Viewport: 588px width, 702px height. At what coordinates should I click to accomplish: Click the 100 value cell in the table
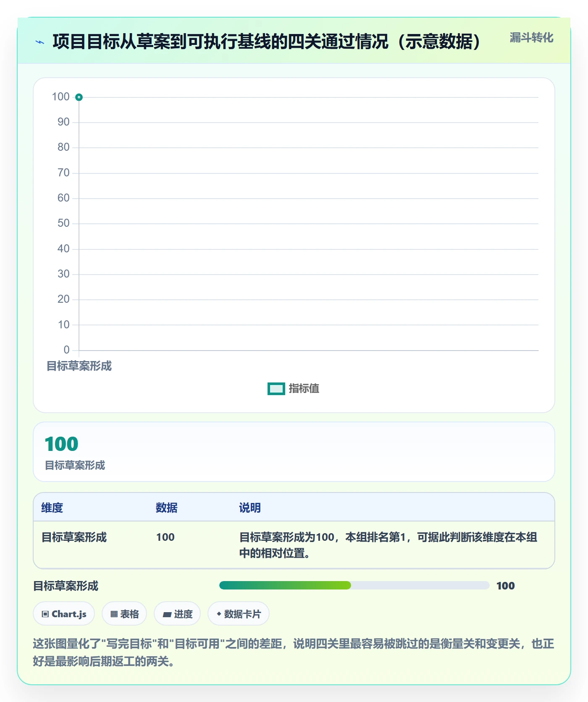(165, 537)
